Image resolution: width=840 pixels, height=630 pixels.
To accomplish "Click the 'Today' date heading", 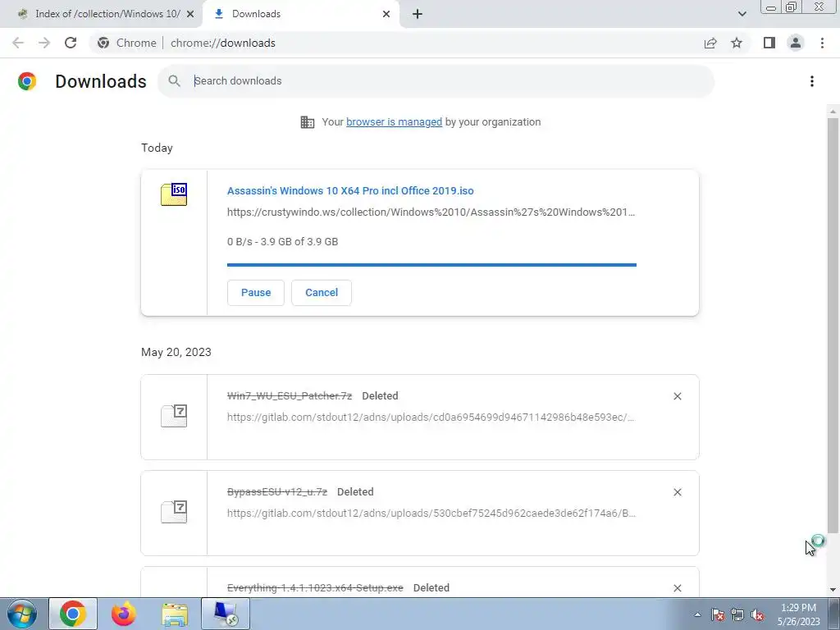I will [157, 148].
